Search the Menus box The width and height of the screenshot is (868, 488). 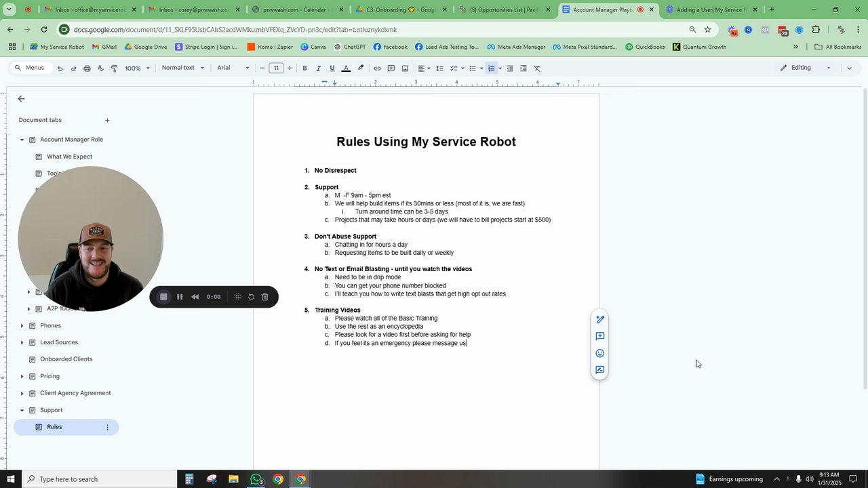click(29, 68)
